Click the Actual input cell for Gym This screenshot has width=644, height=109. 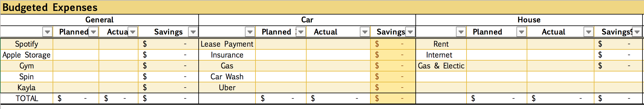point(119,66)
